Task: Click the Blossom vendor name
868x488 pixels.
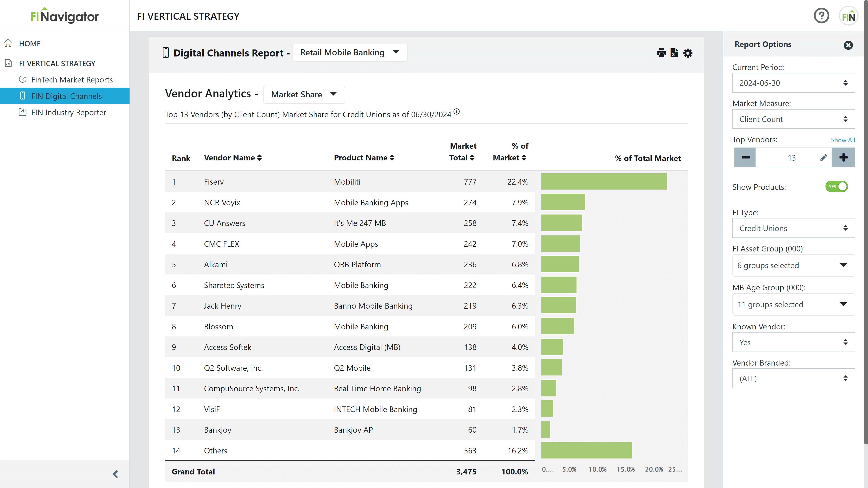Action: point(218,326)
